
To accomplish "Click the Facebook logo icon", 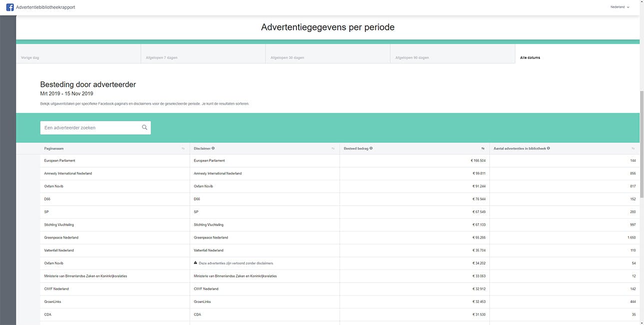I will (x=10, y=7).
